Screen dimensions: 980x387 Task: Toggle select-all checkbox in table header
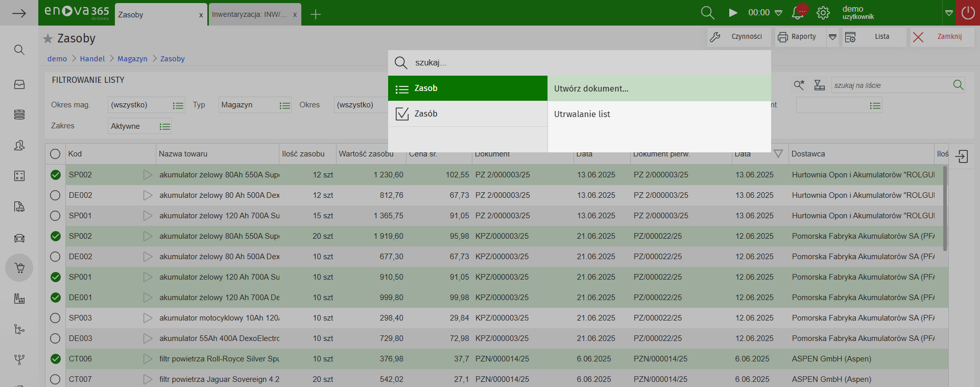coord(55,154)
